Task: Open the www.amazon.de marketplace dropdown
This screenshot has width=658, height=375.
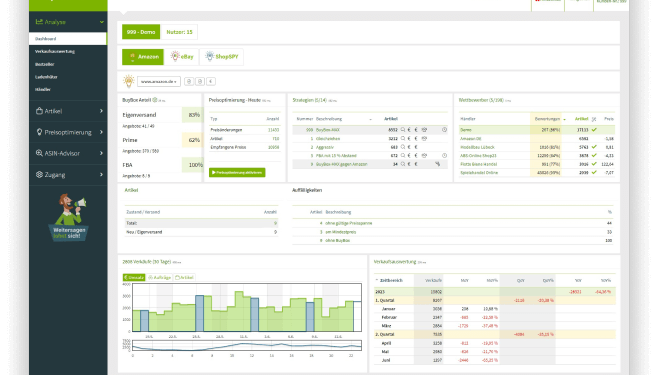Action: pyautogui.click(x=159, y=81)
